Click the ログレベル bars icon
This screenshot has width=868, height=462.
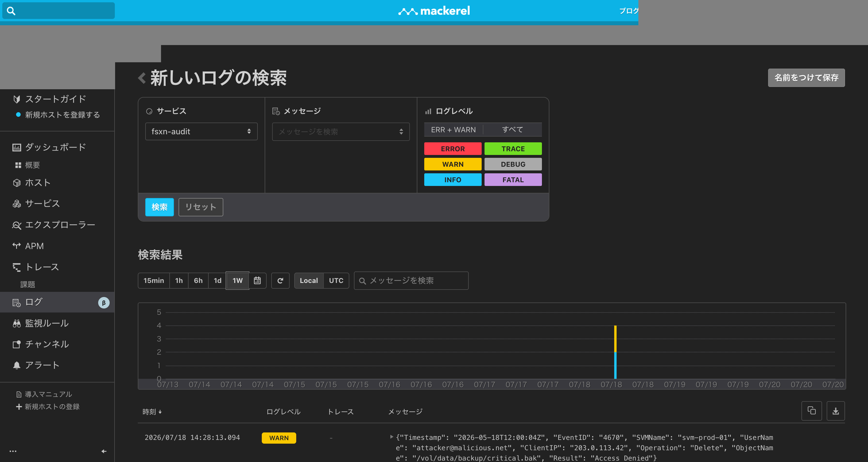[x=428, y=111]
